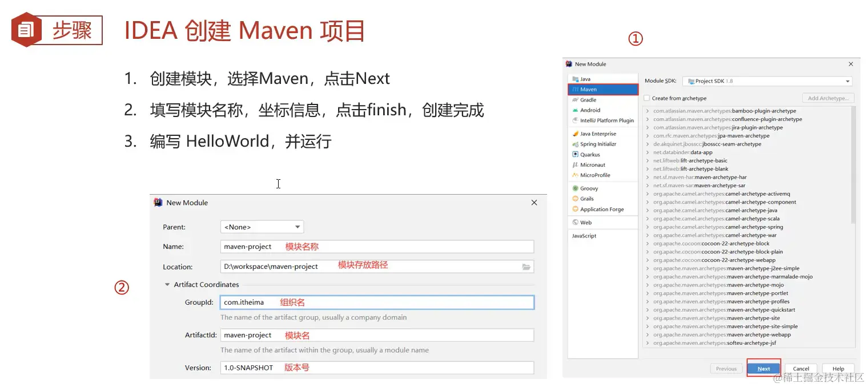The height and width of the screenshot is (387, 868).
Task: Select Java Enterprise module type
Action: pyautogui.click(x=602, y=134)
